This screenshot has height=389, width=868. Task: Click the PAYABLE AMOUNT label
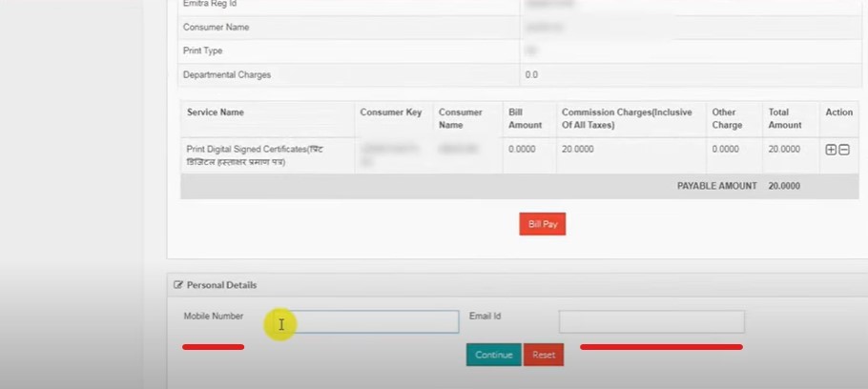pyautogui.click(x=716, y=186)
